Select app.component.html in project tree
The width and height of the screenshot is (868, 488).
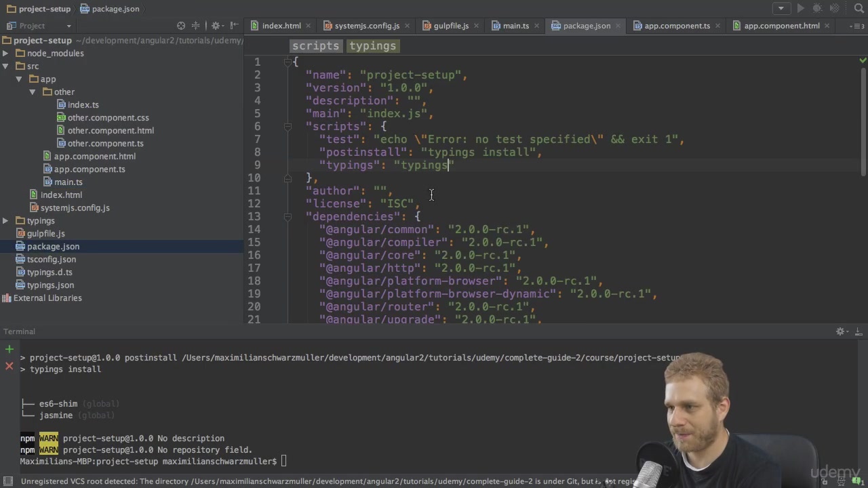click(x=94, y=157)
